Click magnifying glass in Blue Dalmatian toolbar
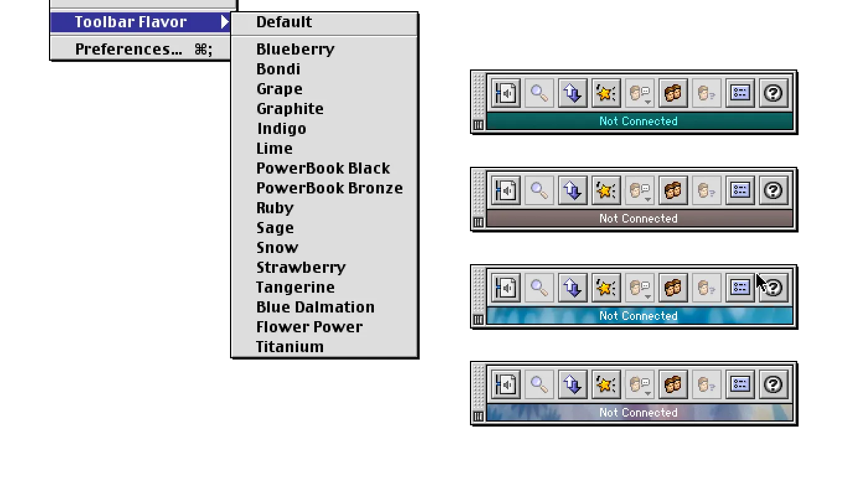This screenshot has width=868, height=496. tap(539, 288)
